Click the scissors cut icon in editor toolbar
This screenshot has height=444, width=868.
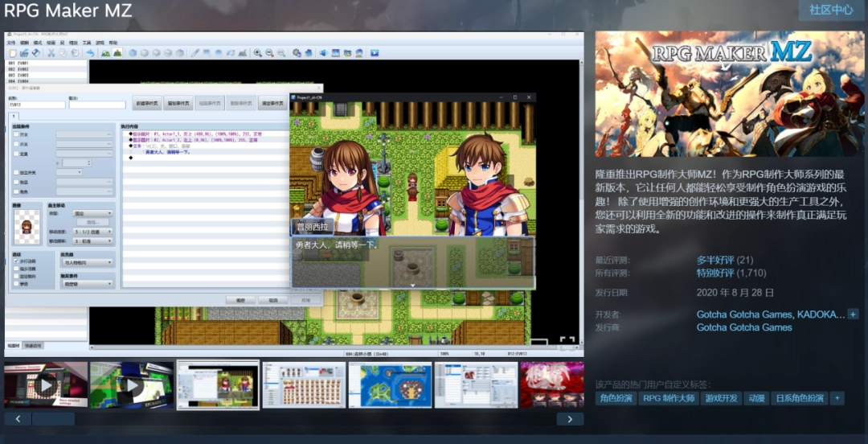(x=51, y=53)
